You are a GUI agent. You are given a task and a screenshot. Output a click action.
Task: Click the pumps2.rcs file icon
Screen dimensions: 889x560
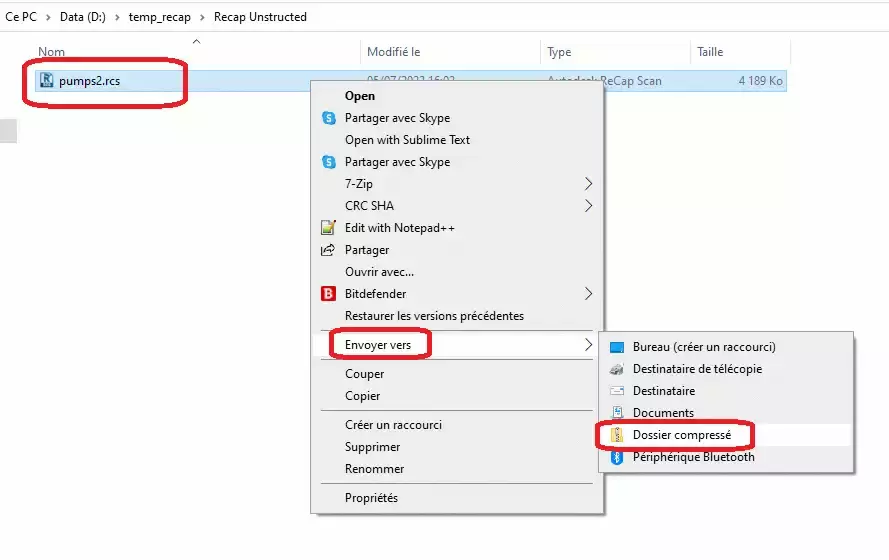[46, 80]
